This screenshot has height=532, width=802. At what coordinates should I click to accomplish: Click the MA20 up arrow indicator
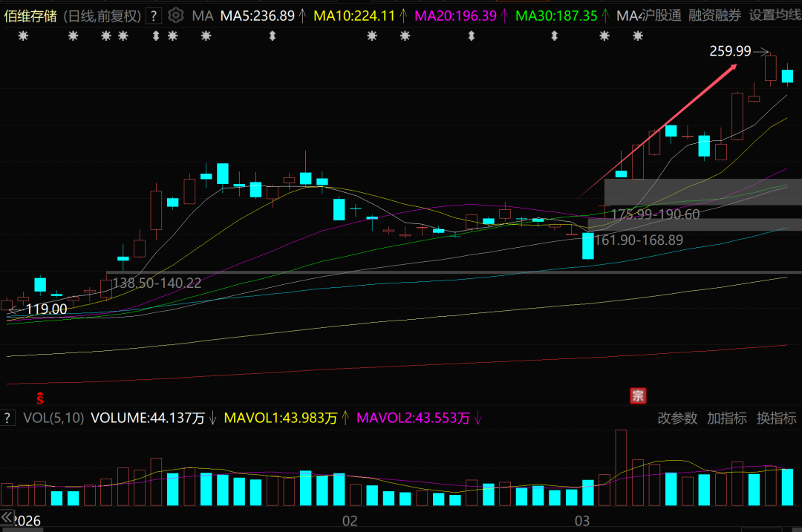pos(505,16)
